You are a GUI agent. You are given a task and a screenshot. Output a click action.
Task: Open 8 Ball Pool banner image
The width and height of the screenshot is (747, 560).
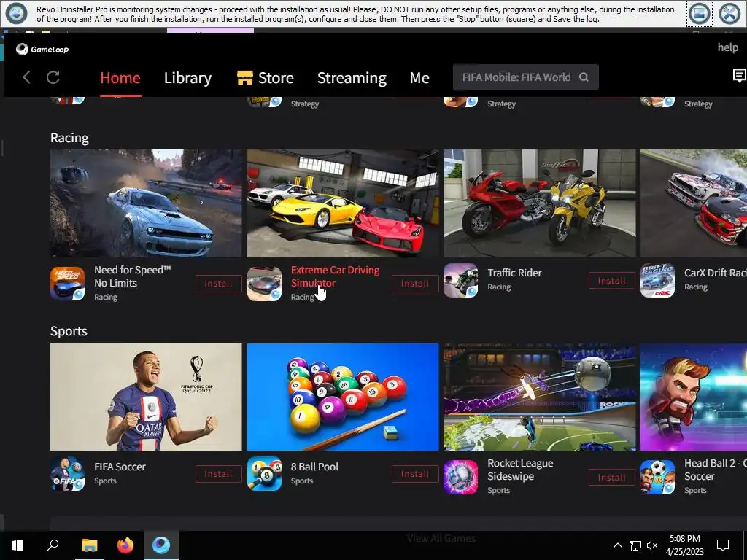343,397
